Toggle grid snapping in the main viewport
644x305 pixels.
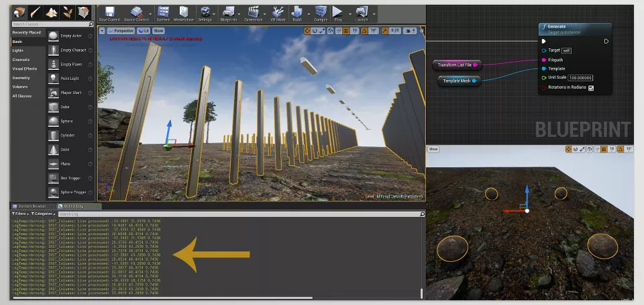(x=346, y=31)
